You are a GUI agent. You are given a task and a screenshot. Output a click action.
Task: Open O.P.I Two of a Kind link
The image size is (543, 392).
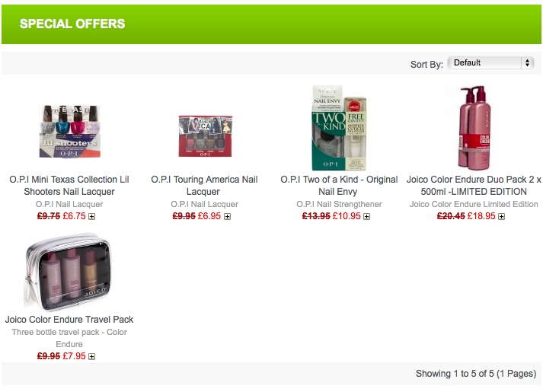[x=339, y=186]
